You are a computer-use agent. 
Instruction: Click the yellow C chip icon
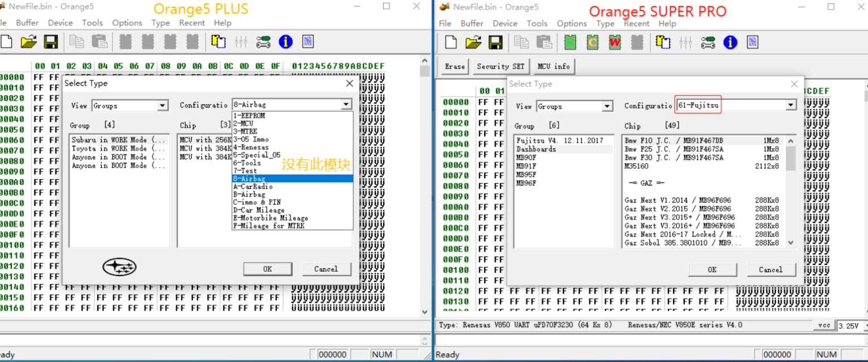592,42
